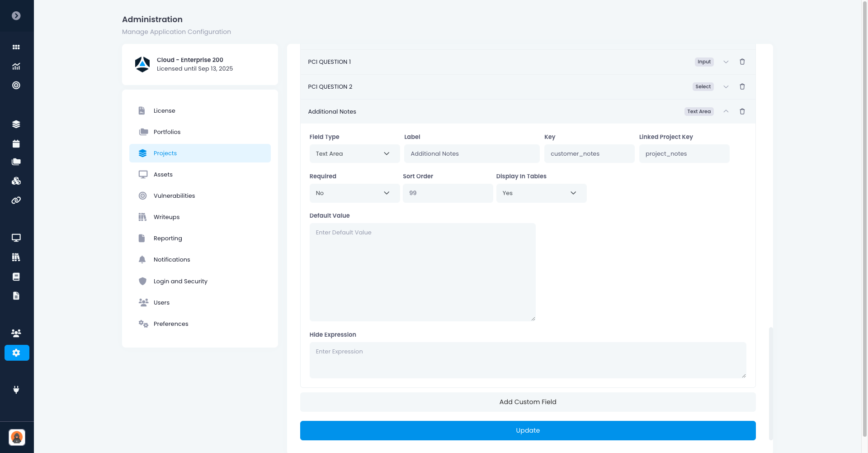Open the user avatar at bottom left
This screenshot has width=868, height=453.
[x=17, y=437]
